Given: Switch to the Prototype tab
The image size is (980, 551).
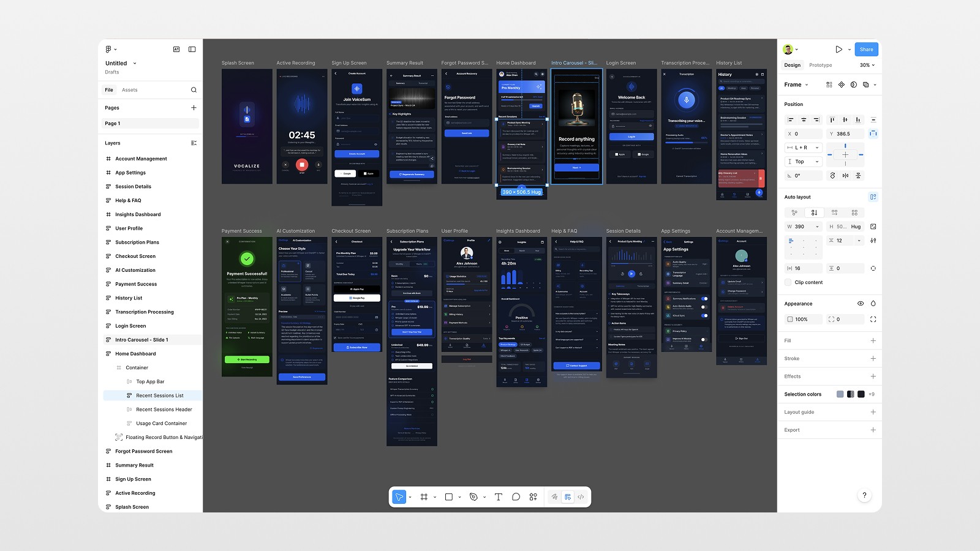Looking at the screenshot, I should [820, 65].
